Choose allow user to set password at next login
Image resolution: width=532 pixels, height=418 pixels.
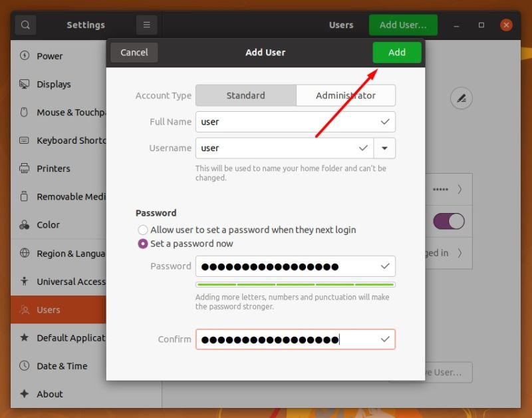coord(143,229)
